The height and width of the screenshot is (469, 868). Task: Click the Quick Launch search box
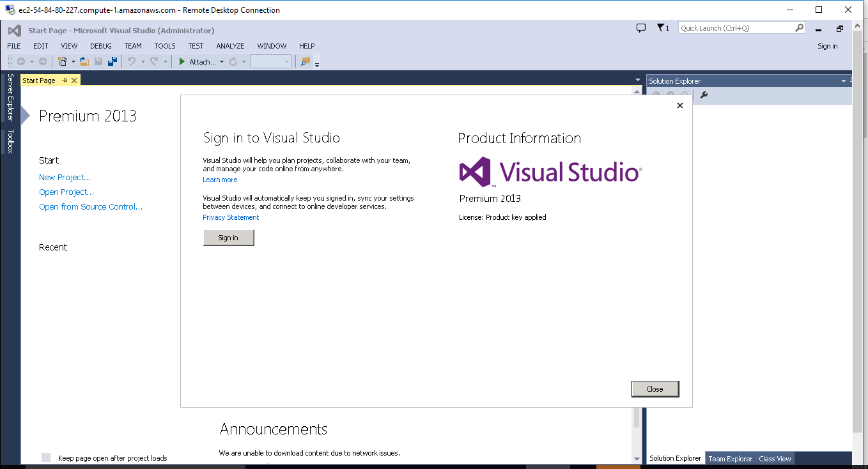pyautogui.click(x=735, y=28)
